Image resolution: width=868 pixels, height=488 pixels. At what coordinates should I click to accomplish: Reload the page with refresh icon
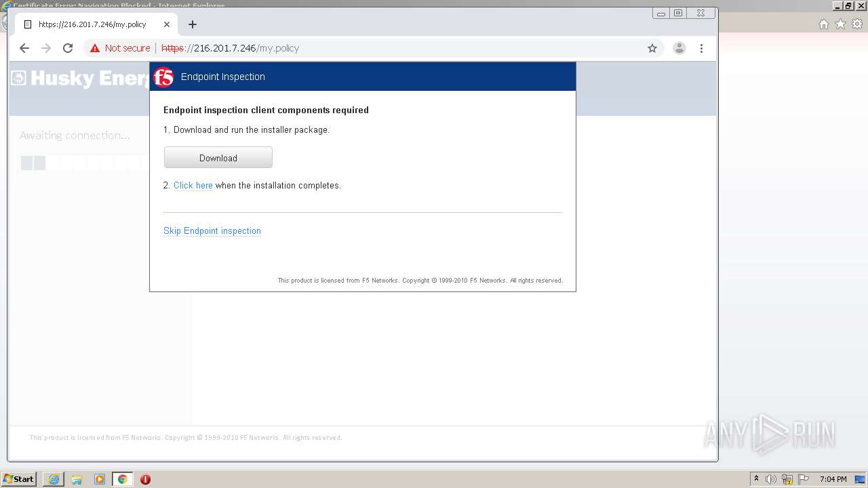[x=68, y=48]
